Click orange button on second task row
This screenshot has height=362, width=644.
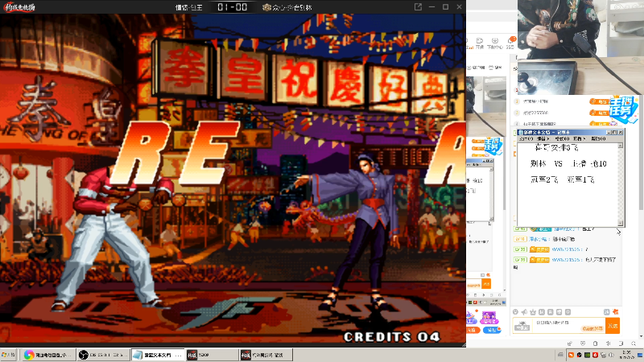point(599,113)
